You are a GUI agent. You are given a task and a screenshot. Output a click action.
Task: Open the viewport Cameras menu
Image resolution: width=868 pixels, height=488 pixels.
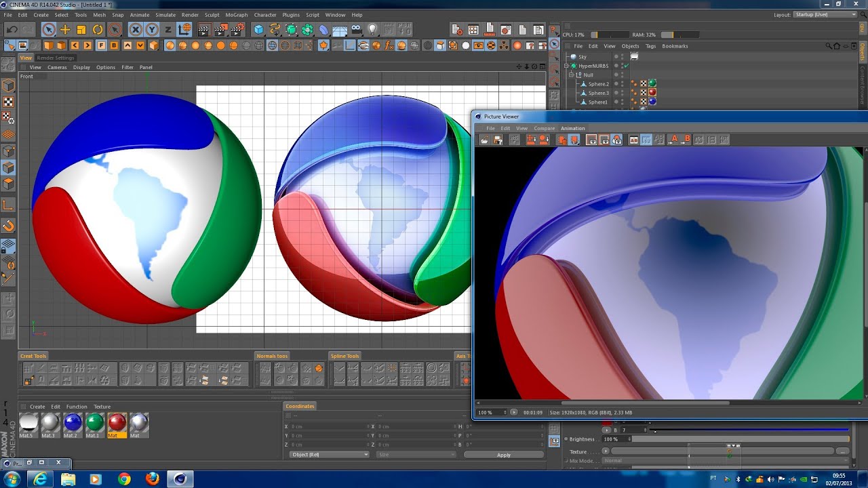coord(57,67)
